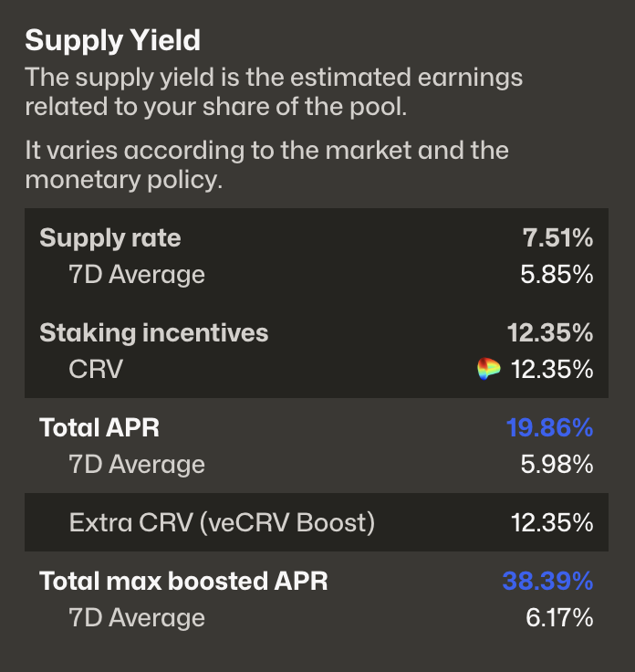Click the 5.85% seven-day average value
Image resolution: width=635 pixels, height=672 pixels.
[557, 274]
